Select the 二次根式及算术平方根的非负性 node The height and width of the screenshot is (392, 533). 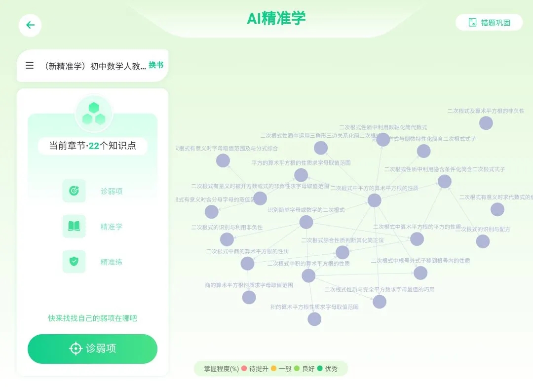[486, 123]
